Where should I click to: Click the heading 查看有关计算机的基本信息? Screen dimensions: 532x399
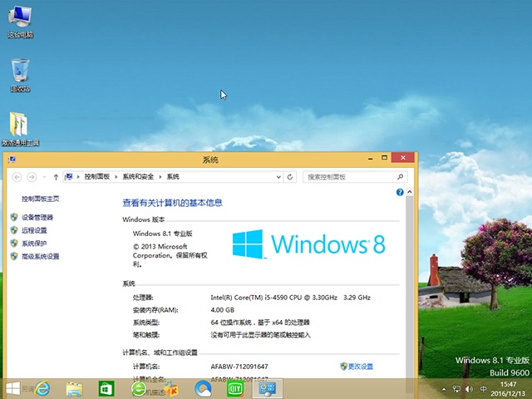(172, 203)
